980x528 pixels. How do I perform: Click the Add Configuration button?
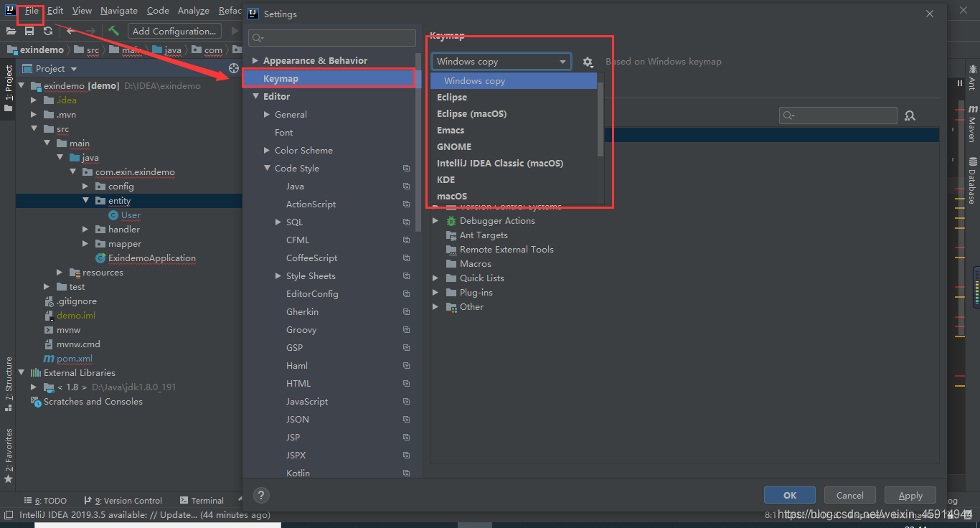pyautogui.click(x=174, y=31)
